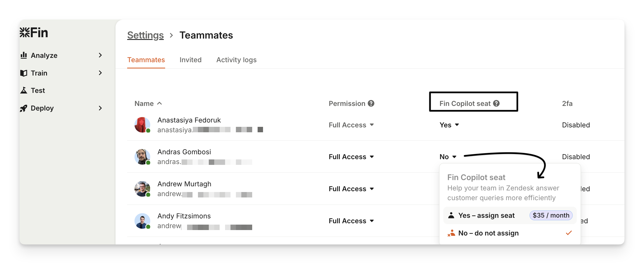
Task: Click the Fin logo icon
Action: tap(25, 33)
